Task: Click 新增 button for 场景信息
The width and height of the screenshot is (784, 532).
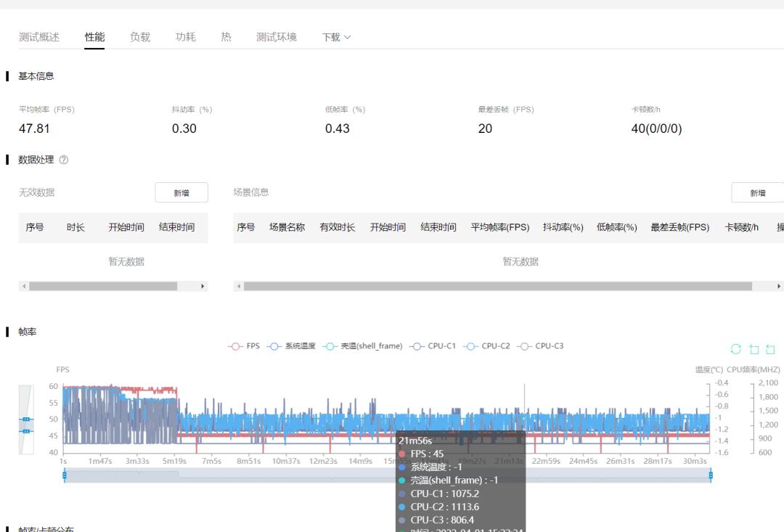Action: (757, 192)
